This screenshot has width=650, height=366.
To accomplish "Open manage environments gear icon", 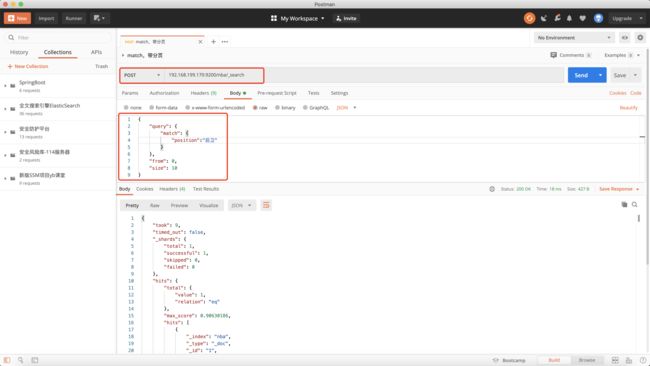I will [x=640, y=38].
